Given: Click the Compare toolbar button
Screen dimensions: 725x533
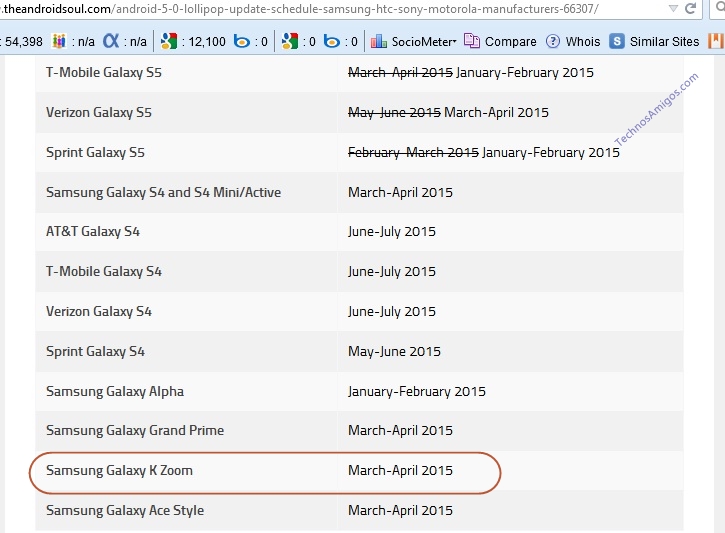Looking at the screenshot, I should pyautogui.click(x=510, y=42).
